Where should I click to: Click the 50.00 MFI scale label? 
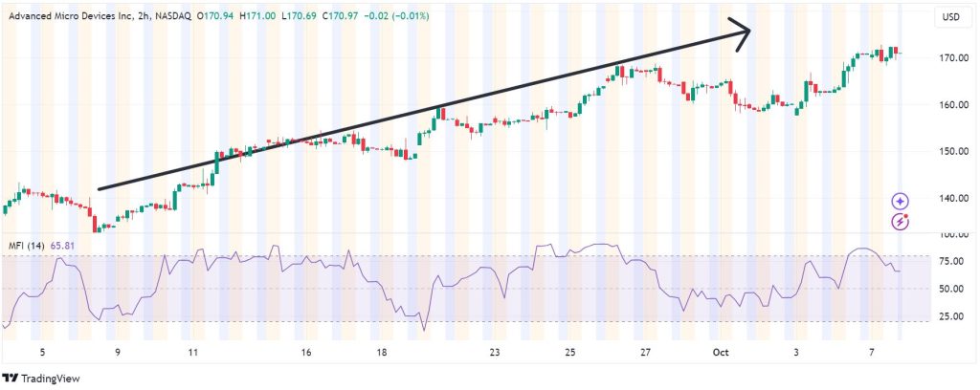coord(949,289)
